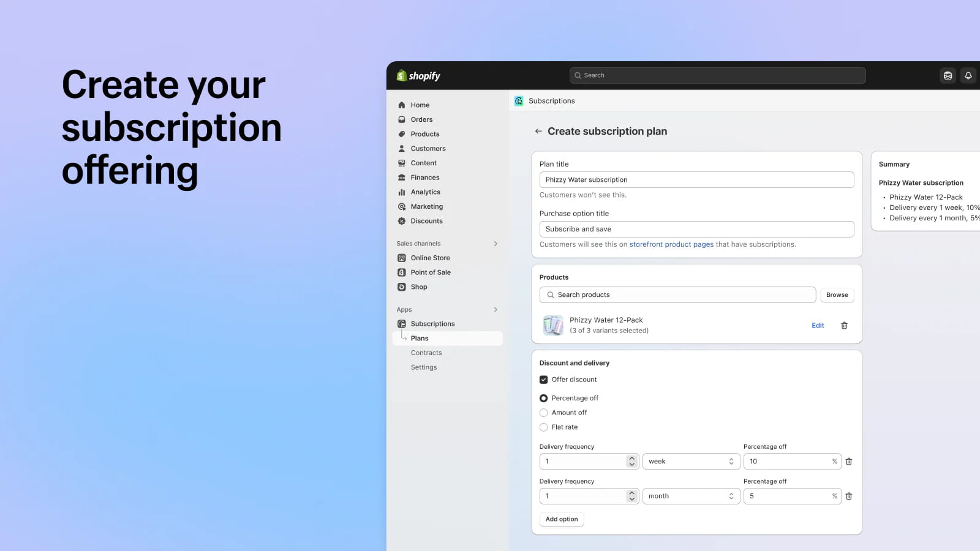Click the Phizzy Water subscription summary heading

[921, 182]
